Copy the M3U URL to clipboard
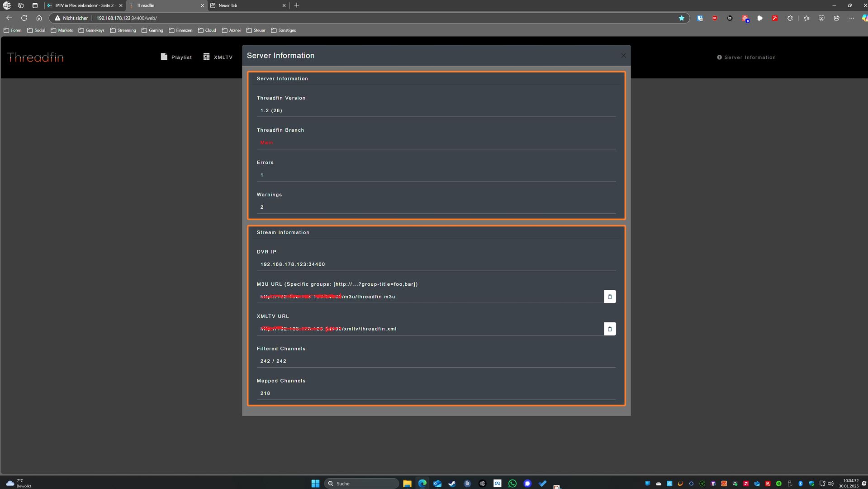The image size is (868, 489). tap(610, 297)
